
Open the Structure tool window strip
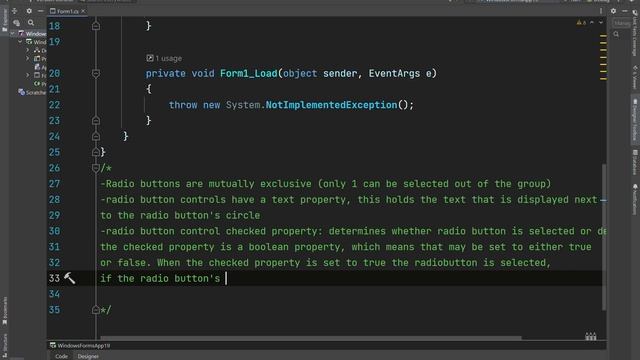click(5, 346)
